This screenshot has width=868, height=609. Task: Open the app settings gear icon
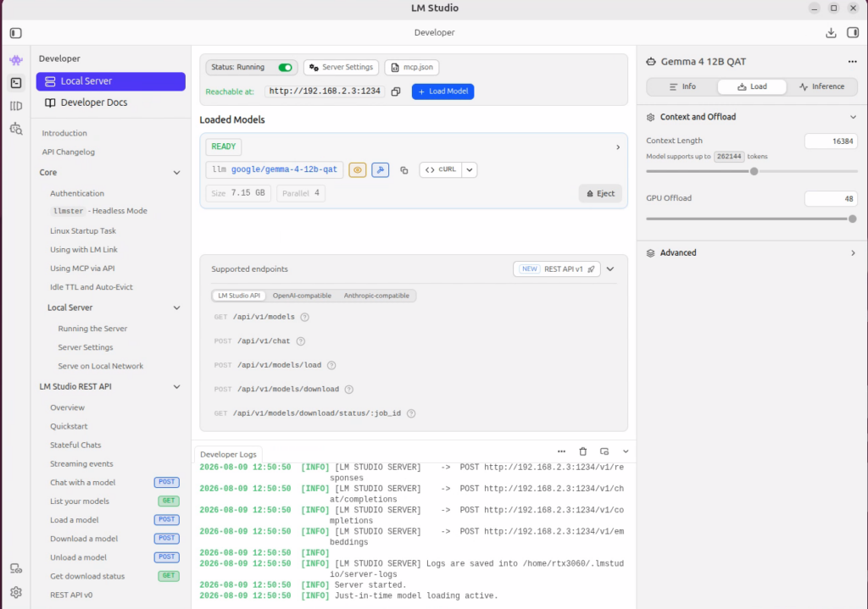point(16,592)
